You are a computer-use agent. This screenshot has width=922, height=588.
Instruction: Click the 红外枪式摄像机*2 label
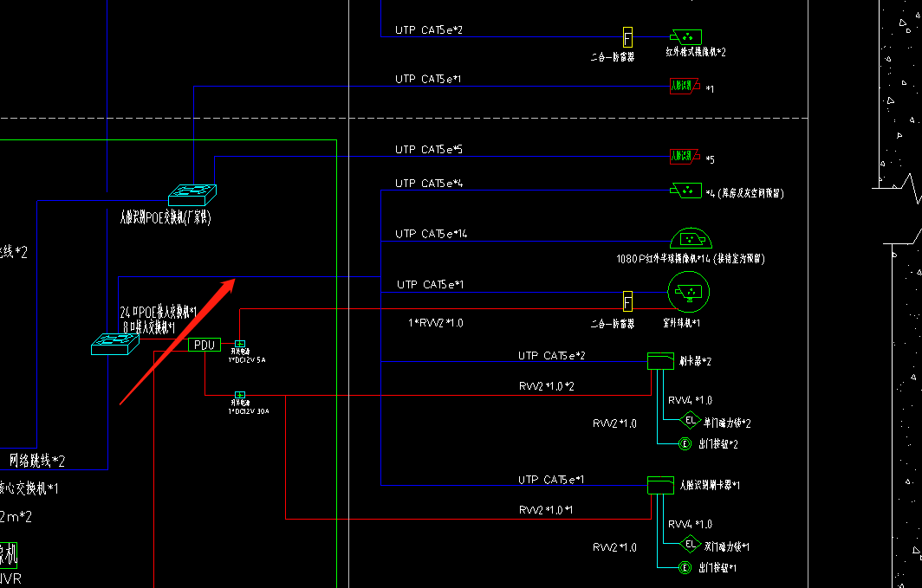[696, 52]
